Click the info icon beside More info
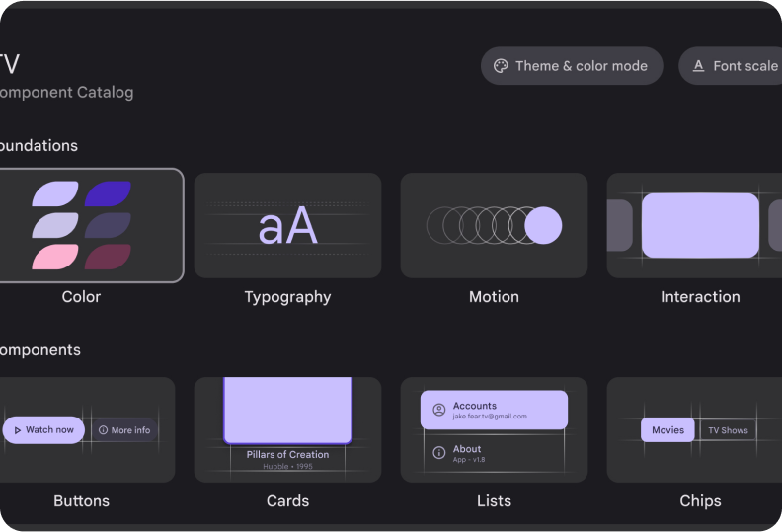The image size is (782, 532). click(103, 430)
